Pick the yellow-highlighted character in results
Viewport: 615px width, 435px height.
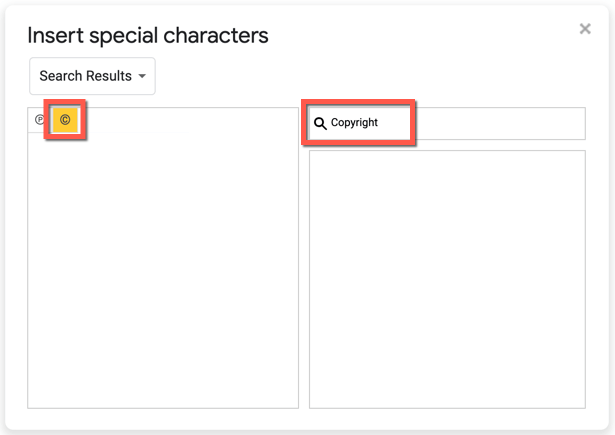pyautogui.click(x=65, y=120)
